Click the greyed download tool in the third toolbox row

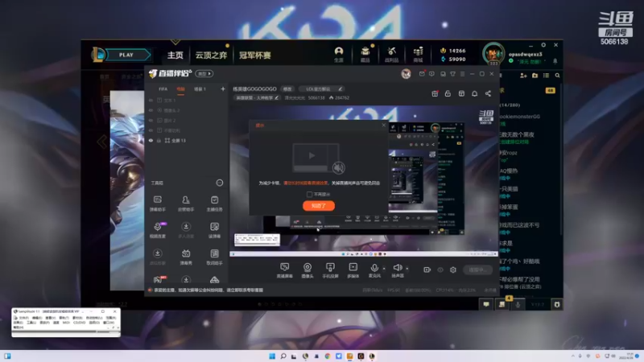(x=157, y=257)
